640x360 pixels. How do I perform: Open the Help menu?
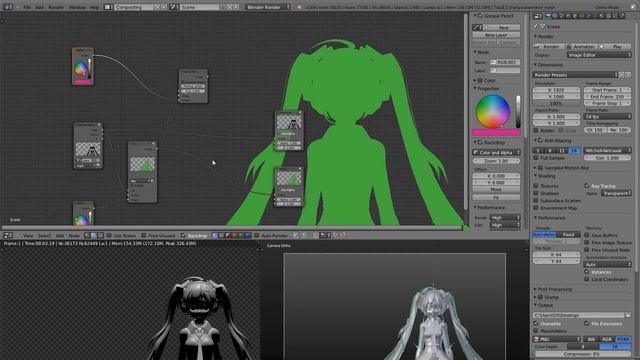click(94, 7)
